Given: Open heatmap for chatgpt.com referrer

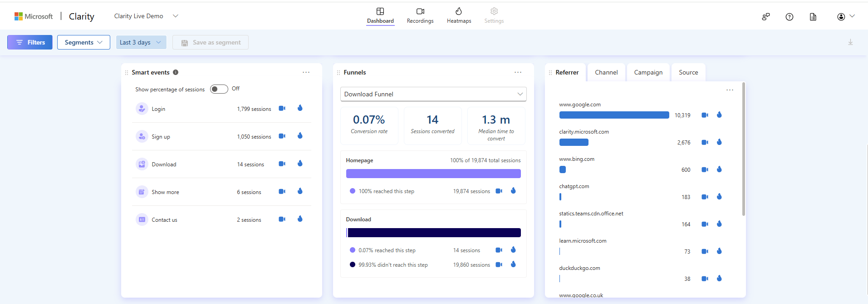Looking at the screenshot, I should tap(719, 197).
